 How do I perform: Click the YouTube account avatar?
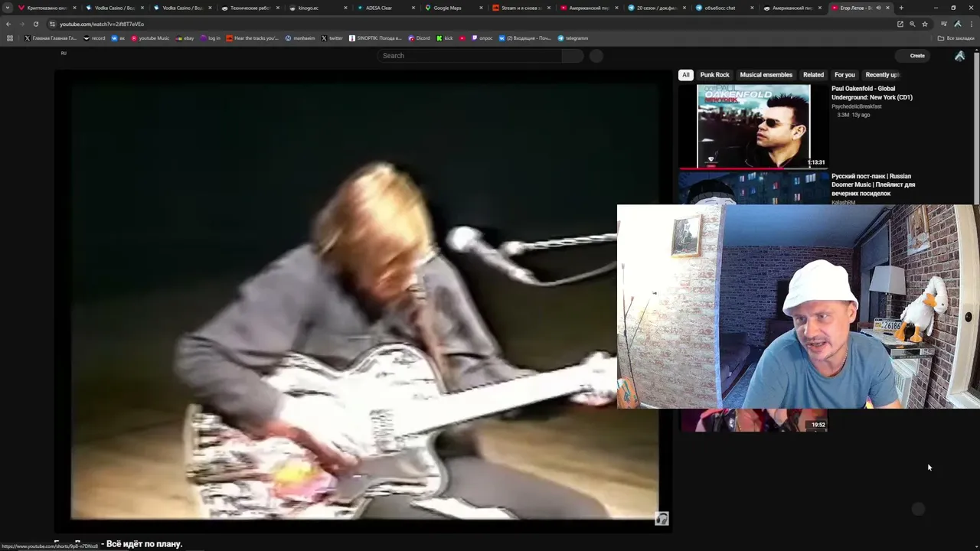(959, 55)
